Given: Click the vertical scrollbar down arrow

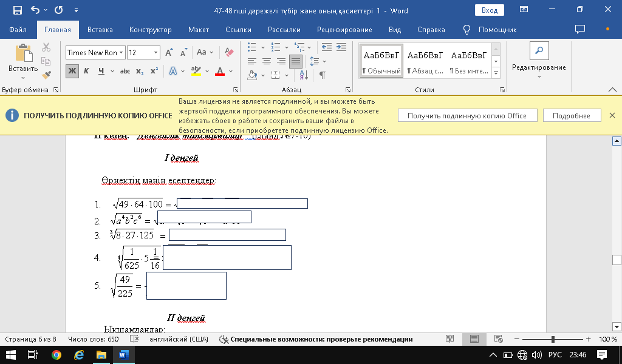Looking at the screenshot, I should (x=617, y=327).
